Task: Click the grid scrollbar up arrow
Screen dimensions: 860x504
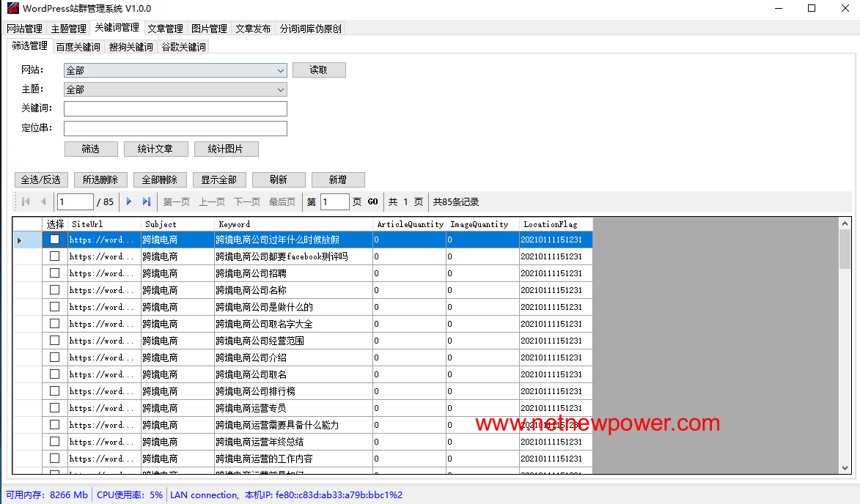Action: (x=845, y=223)
